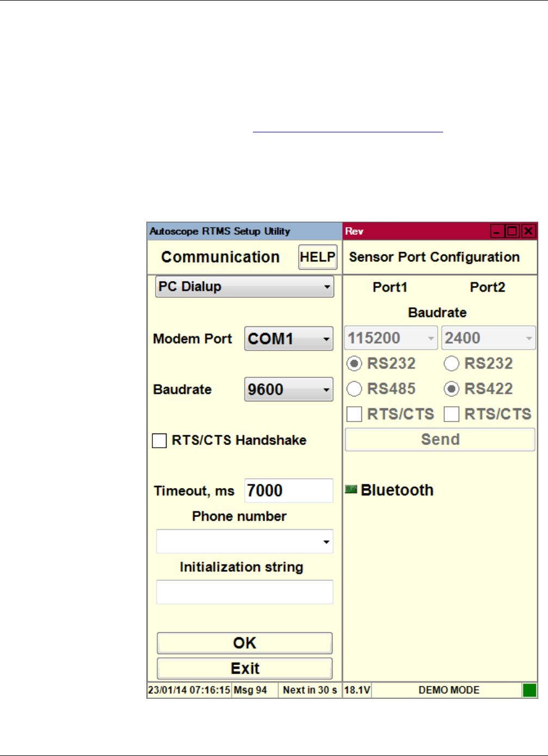Screen dimensions: 548x756
Task: Toggle the Port1 RTS/CTS checkbox
Action: [354, 414]
